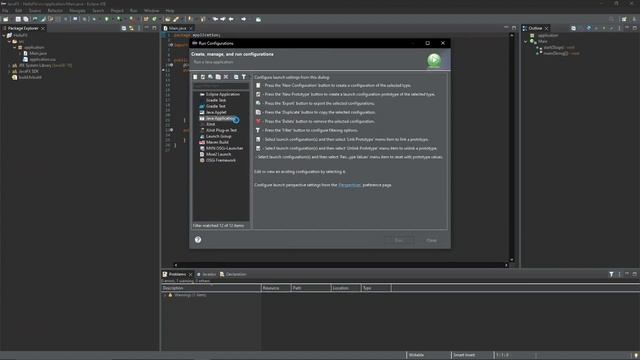This screenshot has width=640, height=360.
Task: Switch to the Javadoc tab
Action: click(207, 274)
